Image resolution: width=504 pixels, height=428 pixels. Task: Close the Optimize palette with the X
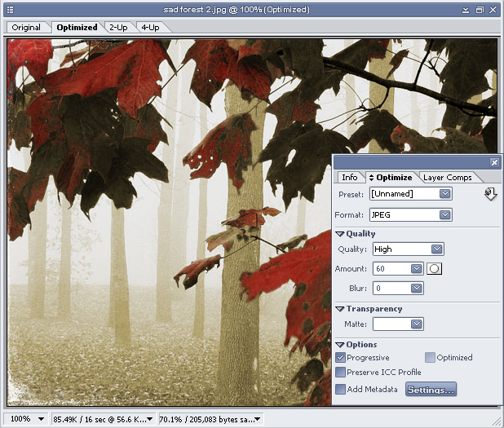493,161
